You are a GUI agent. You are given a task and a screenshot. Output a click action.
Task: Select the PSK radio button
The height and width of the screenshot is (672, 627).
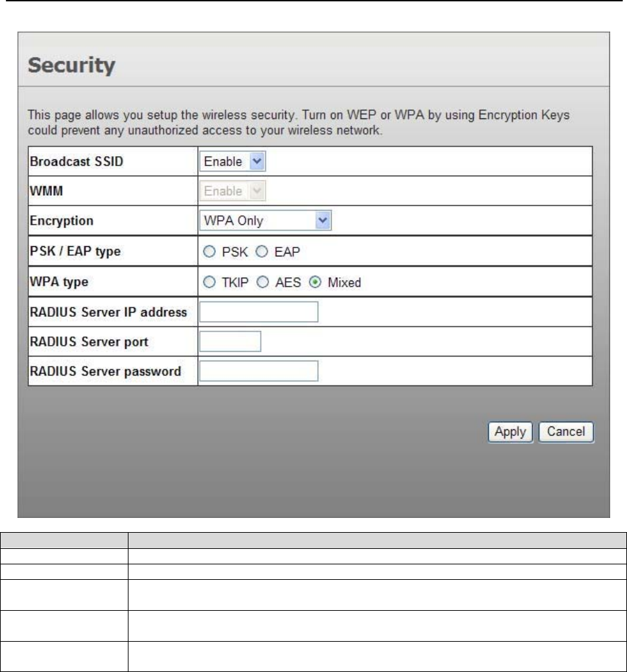[208, 252]
